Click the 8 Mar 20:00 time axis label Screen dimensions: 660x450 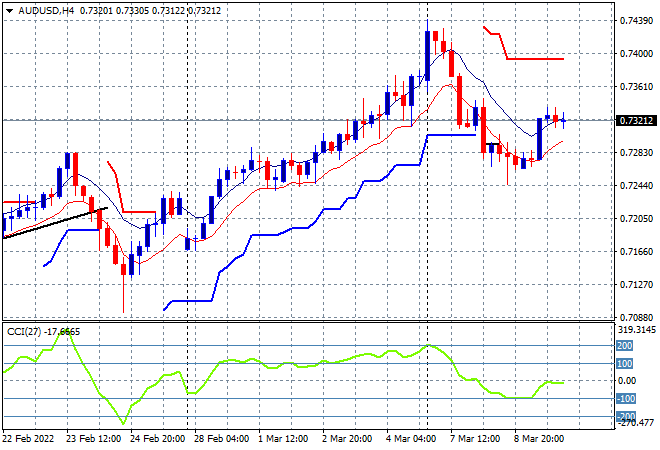point(540,438)
